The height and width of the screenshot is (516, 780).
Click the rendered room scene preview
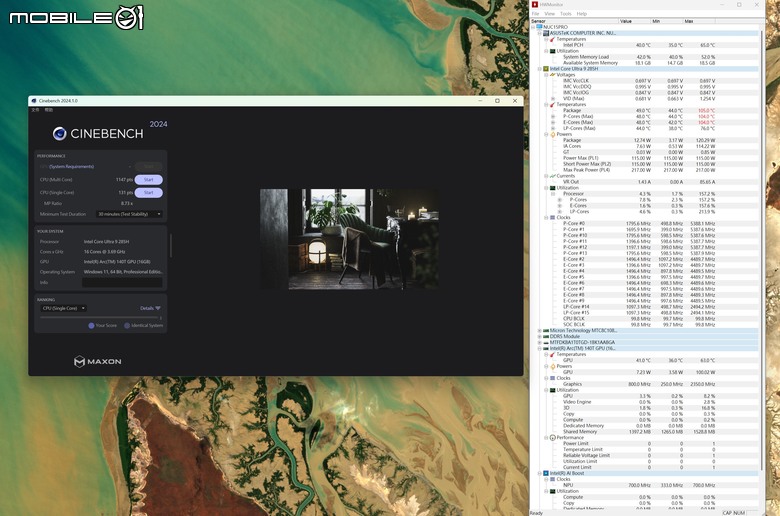click(349, 239)
